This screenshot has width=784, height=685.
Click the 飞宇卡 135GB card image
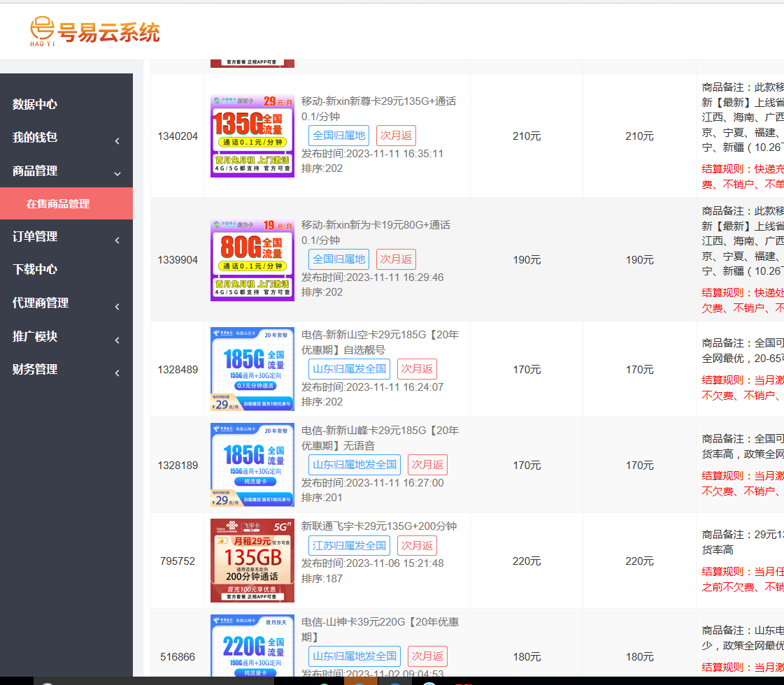coord(252,560)
